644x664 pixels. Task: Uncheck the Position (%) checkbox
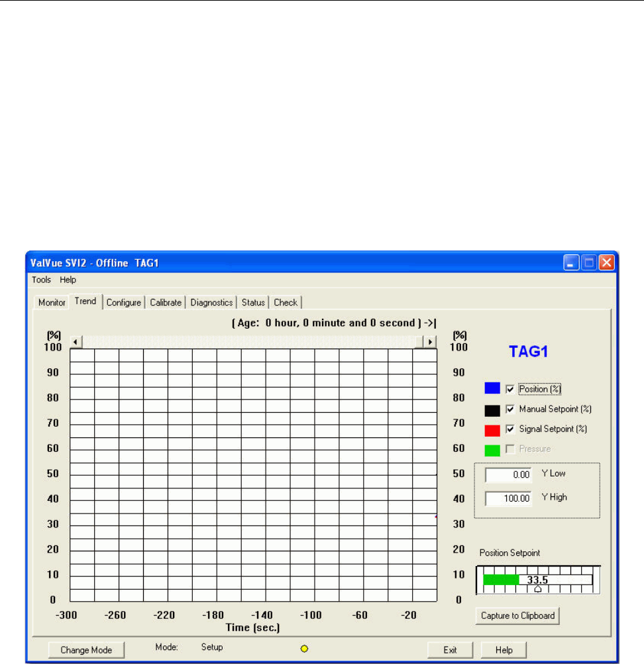(x=510, y=389)
